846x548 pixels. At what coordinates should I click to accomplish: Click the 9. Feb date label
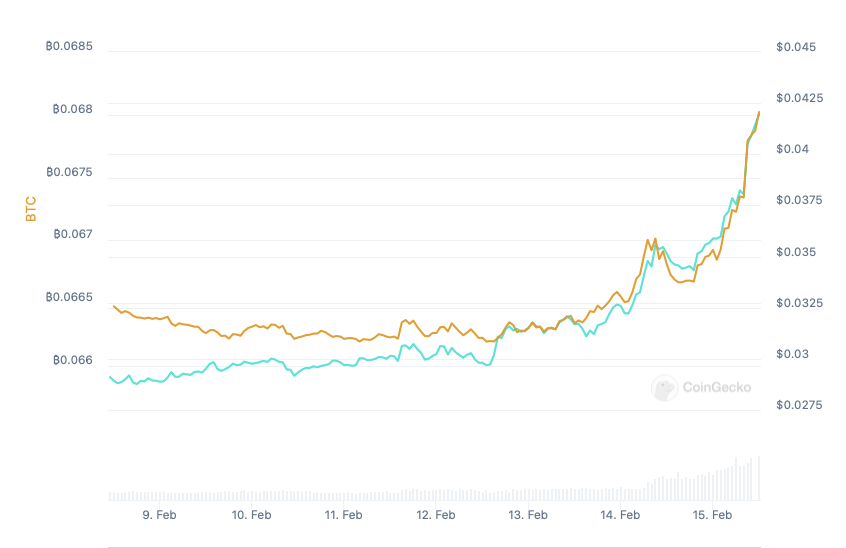(x=159, y=515)
